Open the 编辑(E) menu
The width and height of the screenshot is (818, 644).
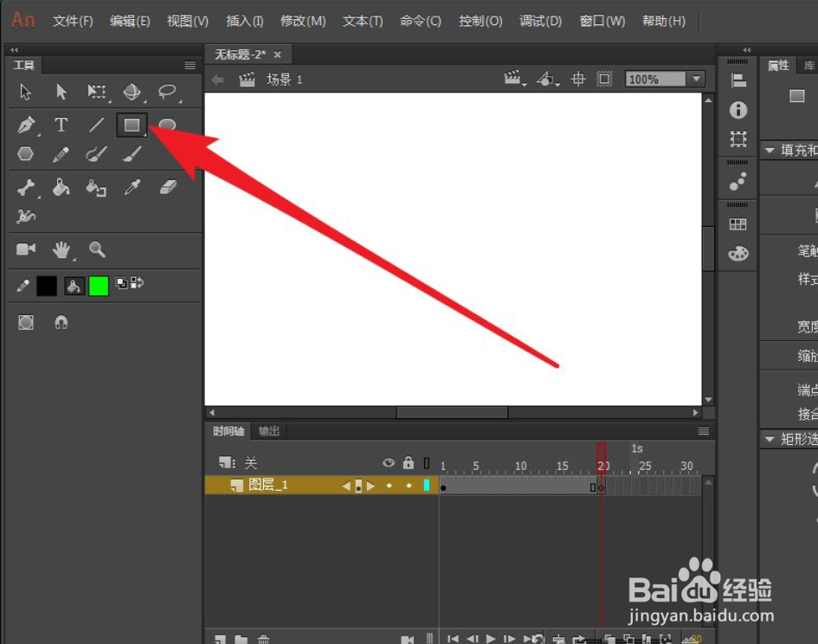coord(130,22)
